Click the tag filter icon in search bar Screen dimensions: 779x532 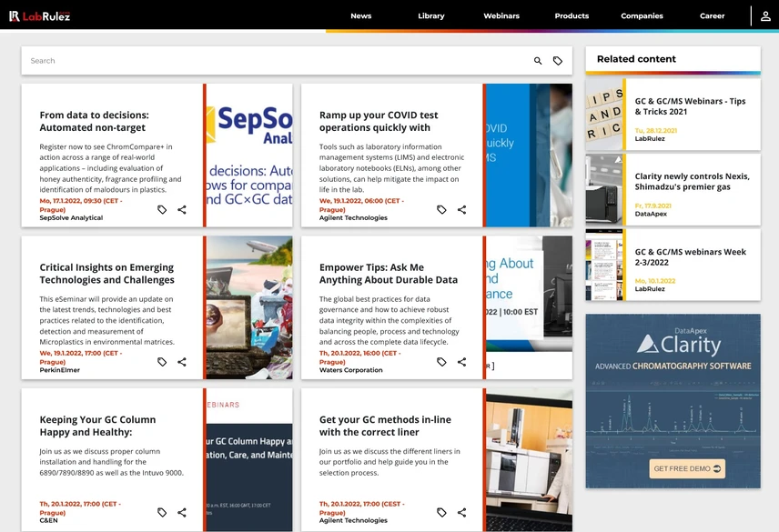[558, 61]
